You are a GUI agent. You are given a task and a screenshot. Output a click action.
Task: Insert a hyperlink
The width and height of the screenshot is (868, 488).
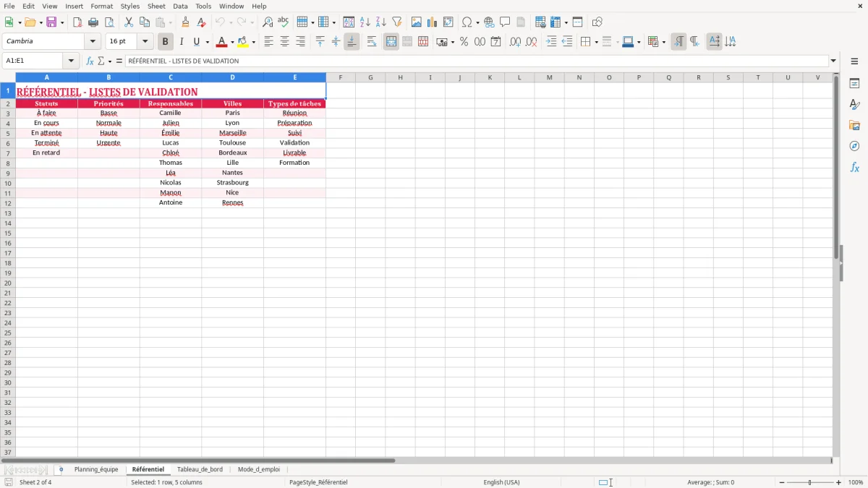489,22
